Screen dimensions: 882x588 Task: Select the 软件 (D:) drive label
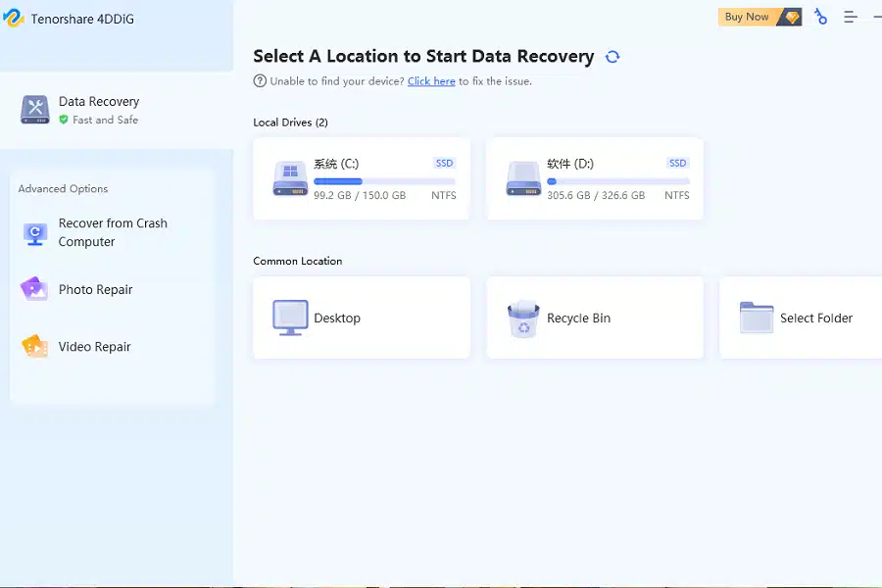point(569,164)
